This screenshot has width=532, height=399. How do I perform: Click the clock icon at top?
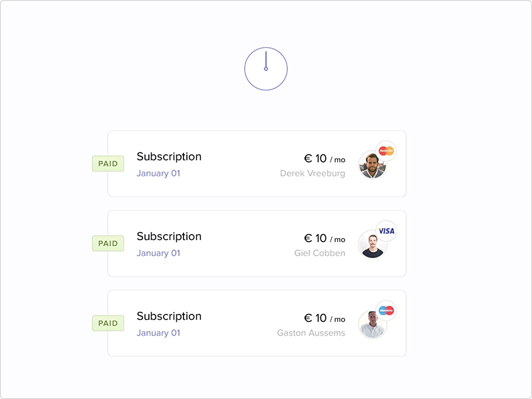(x=266, y=68)
